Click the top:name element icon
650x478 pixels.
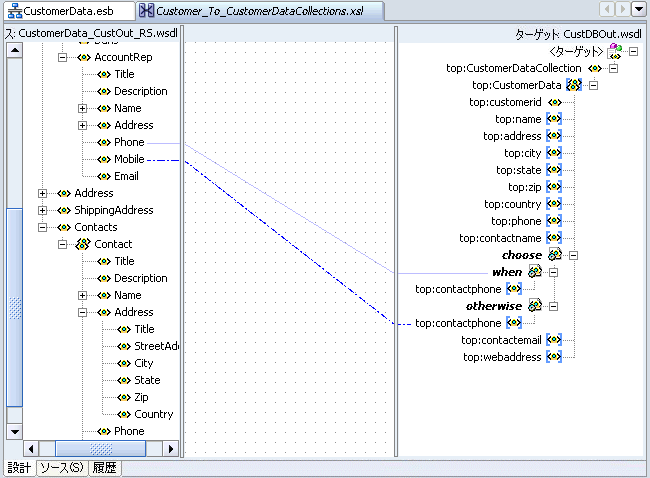554,119
